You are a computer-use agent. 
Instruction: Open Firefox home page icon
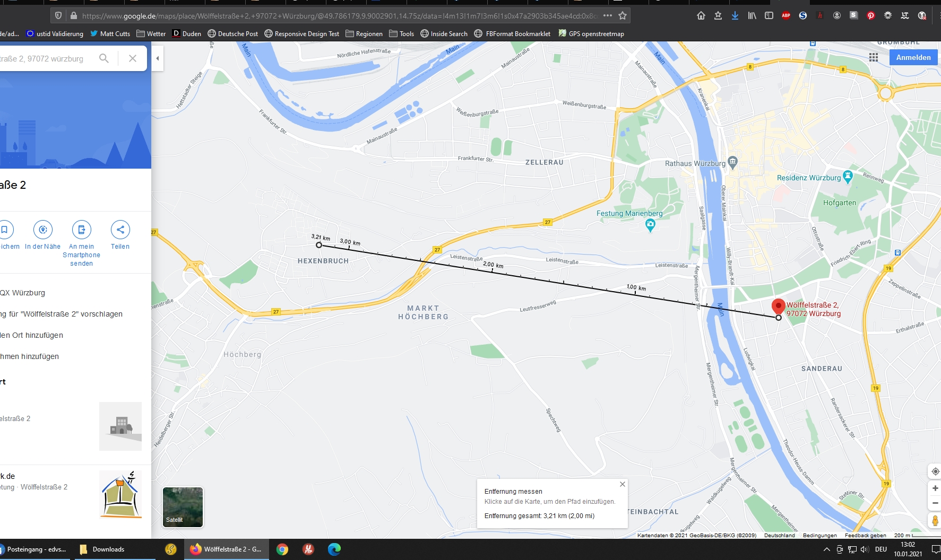[x=701, y=16]
